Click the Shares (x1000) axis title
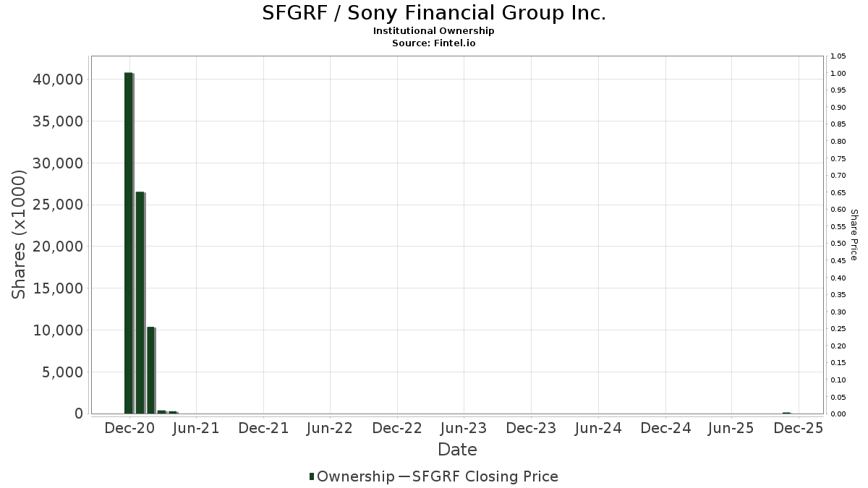The height and width of the screenshot is (488, 868). coord(20,234)
